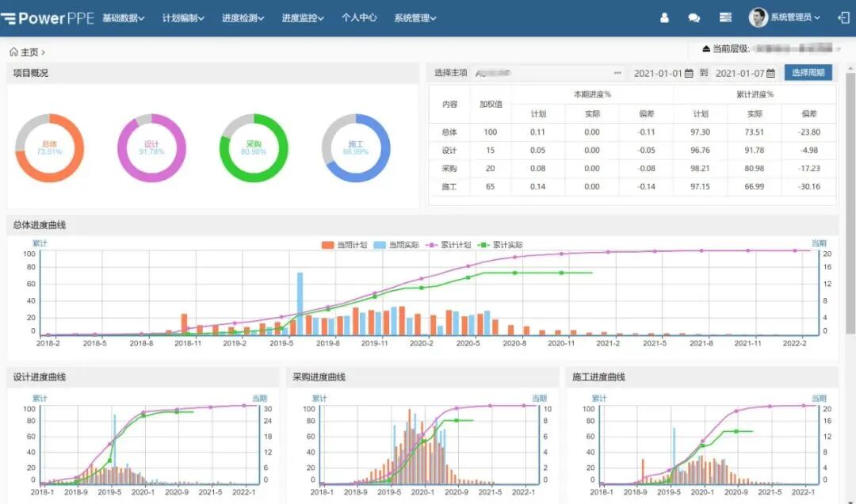The width and height of the screenshot is (856, 504).
Task: Toggle 当期实际 legend series
Action: point(396,245)
